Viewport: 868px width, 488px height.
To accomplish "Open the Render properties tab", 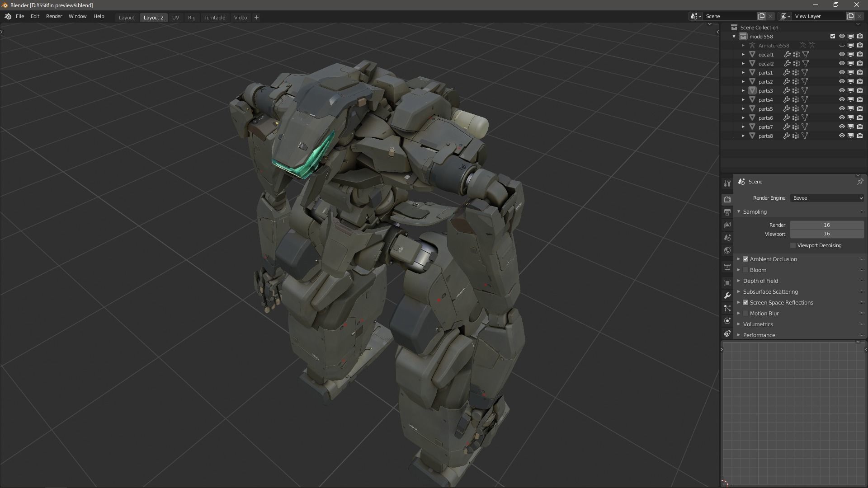I will (727, 199).
